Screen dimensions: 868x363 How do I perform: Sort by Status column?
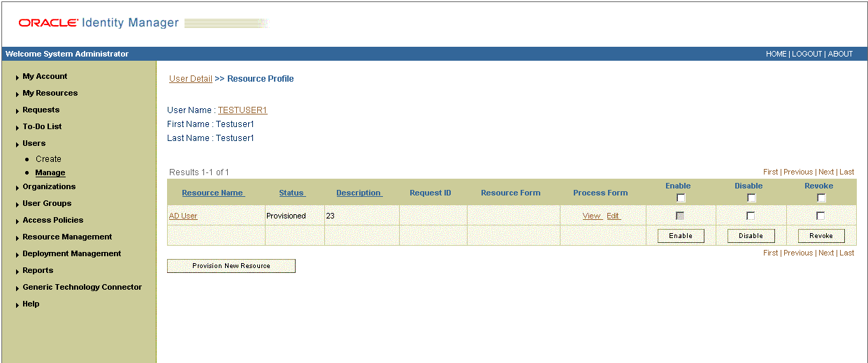click(x=292, y=193)
